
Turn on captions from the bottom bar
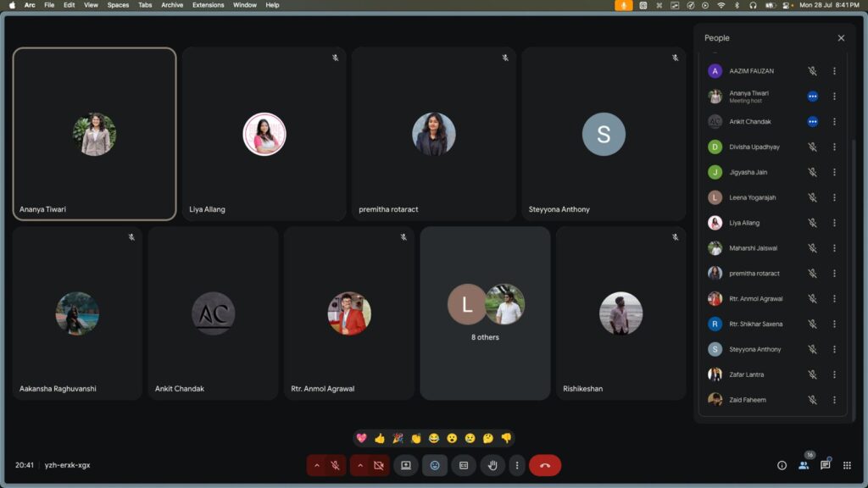pyautogui.click(x=464, y=465)
